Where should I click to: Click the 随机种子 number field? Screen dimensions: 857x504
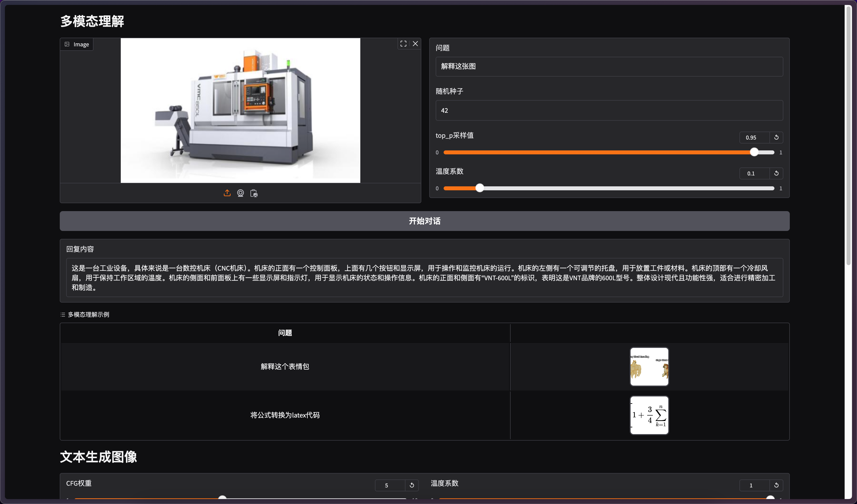609,111
